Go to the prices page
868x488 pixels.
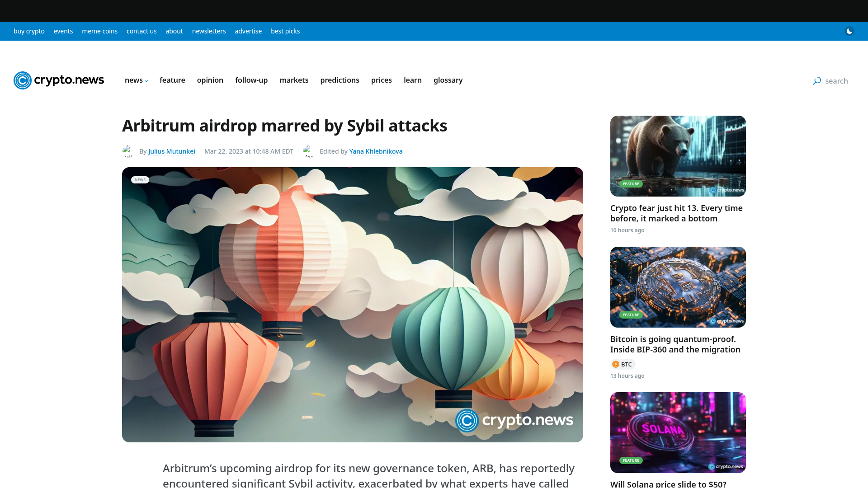pos(382,80)
